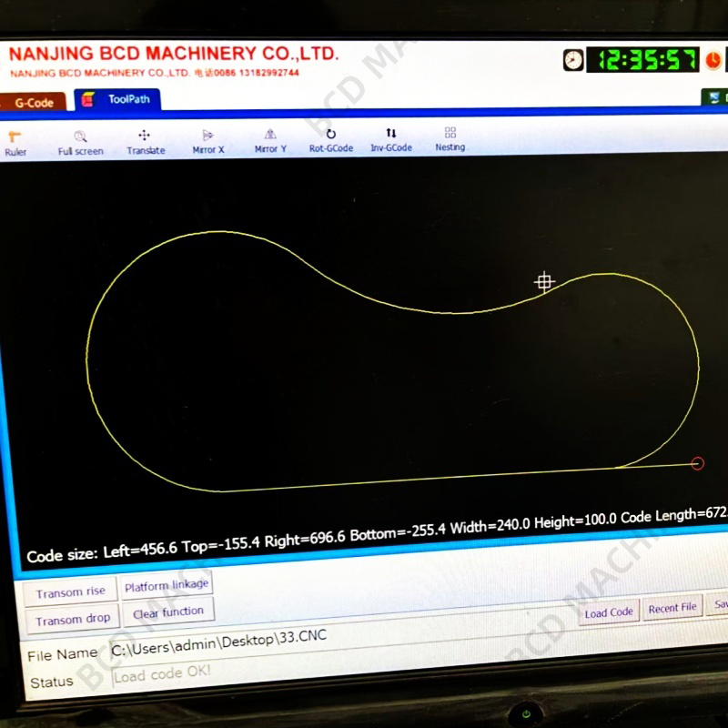The height and width of the screenshot is (728, 728).
Task: Click the Transom rise button
Action: tap(71, 592)
